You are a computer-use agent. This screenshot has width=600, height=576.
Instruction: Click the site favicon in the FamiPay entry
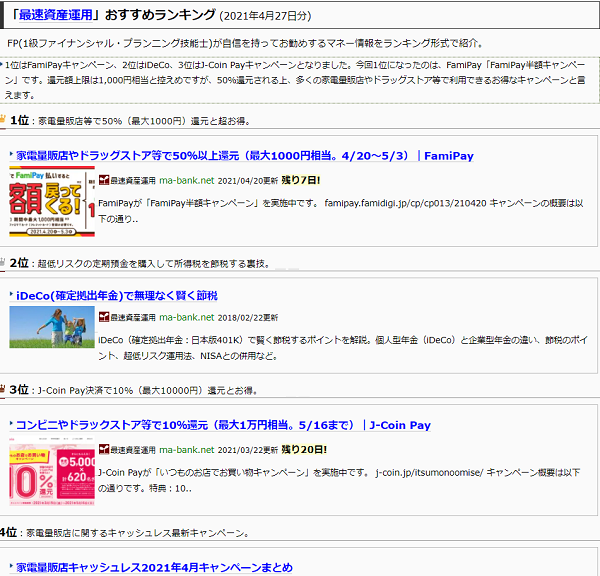(x=104, y=180)
